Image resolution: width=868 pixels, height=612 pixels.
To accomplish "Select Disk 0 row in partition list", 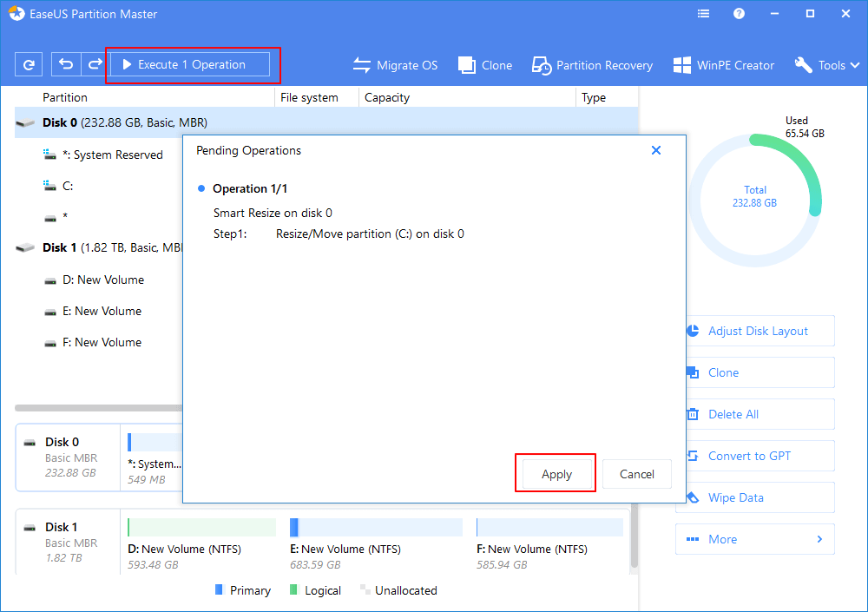I will click(125, 122).
